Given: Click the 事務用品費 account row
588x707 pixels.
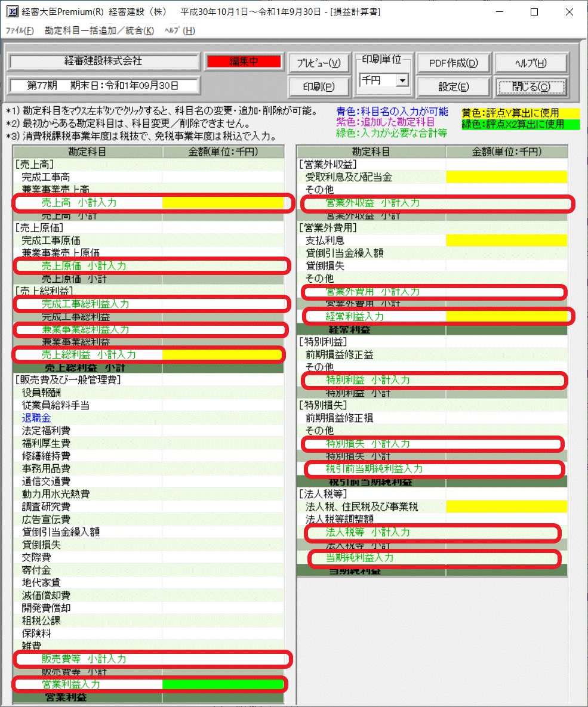Looking at the screenshot, I should tap(149, 468).
